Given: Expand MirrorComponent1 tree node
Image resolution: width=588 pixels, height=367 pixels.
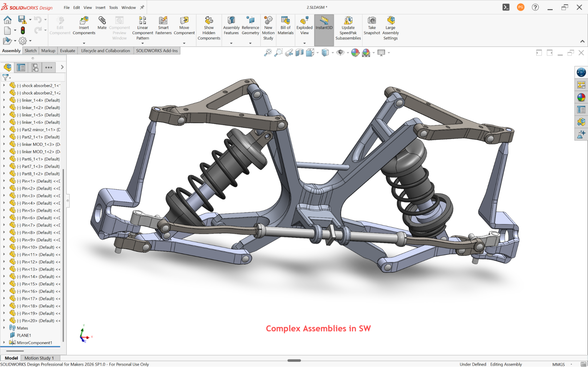Looking at the screenshot, I should 4,342.
